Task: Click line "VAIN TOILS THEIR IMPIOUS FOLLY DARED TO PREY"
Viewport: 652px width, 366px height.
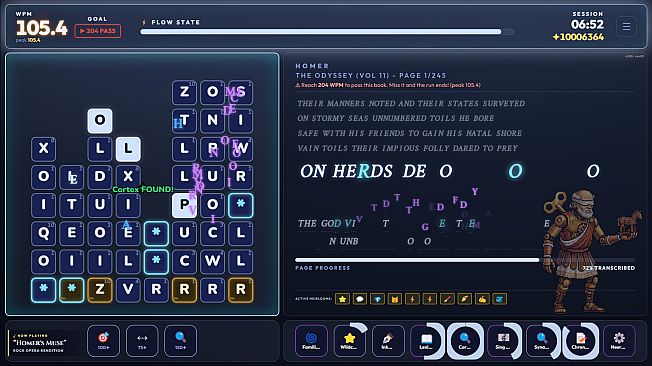Action: 408,148
